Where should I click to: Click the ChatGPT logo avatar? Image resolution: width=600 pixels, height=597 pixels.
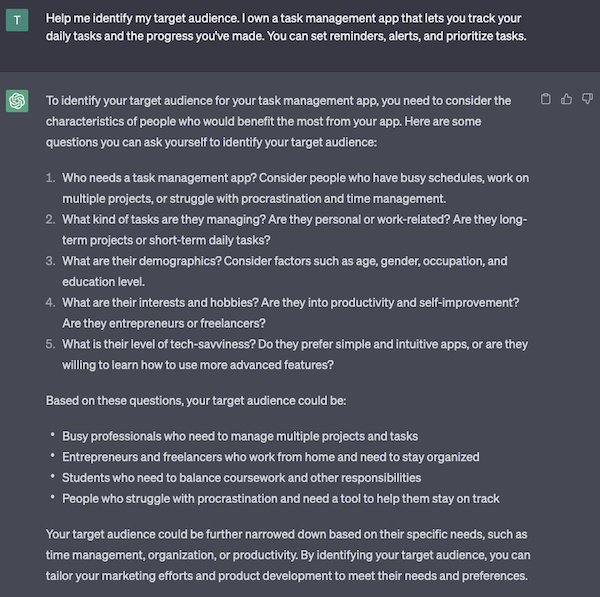pos(17,101)
